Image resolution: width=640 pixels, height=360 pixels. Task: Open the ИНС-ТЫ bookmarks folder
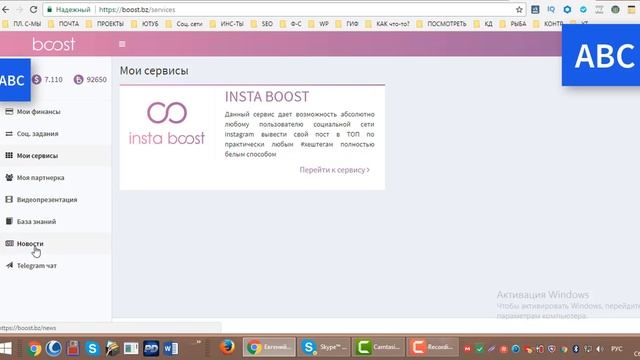pos(227,24)
